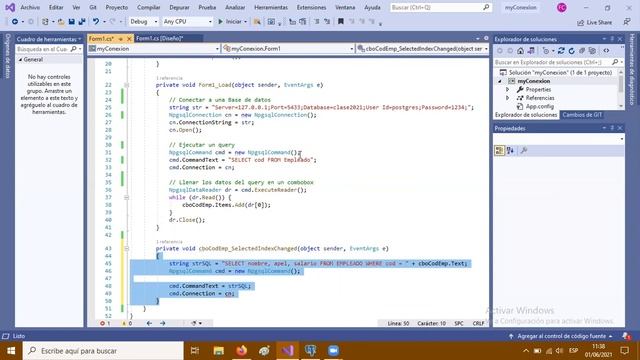Image resolution: width=640 pixels, height=360 pixels.
Task: Click the Categorized view icon in Propiedades
Action: (499, 151)
